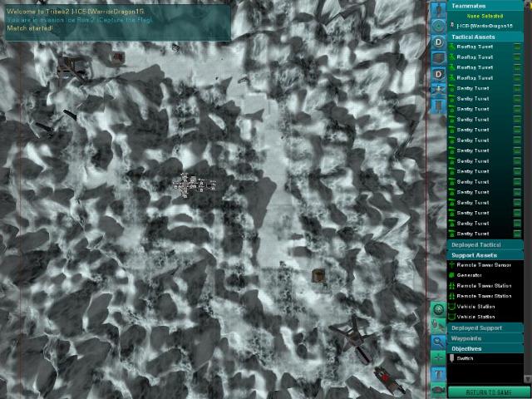
Task: Click the teammate icon beside WarriorDragon15
Action: pyautogui.click(x=451, y=26)
